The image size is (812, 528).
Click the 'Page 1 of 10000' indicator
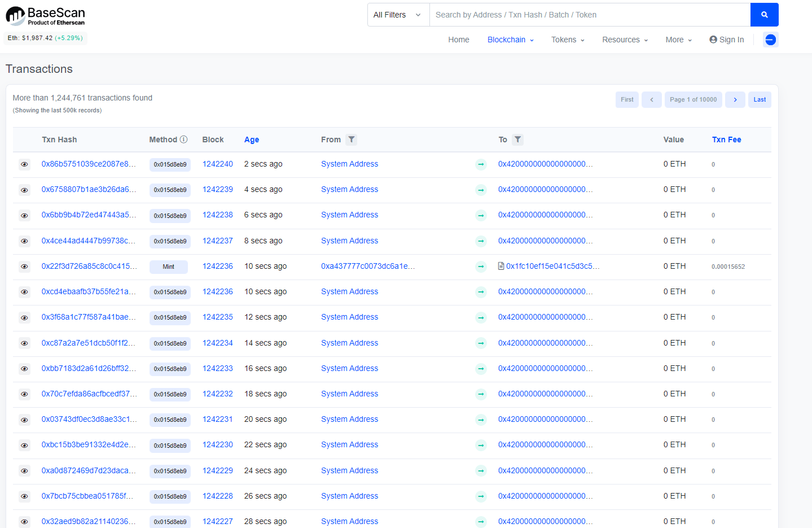coord(693,99)
